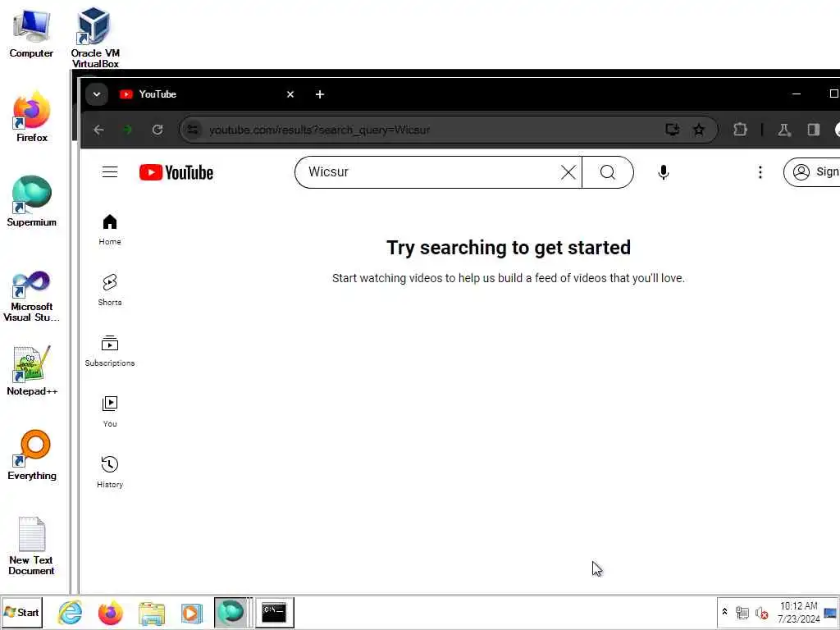Viewport: 840px width, 630px height.
Task: Select the Computer desktop icon
Action: pyautogui.click(x=31, y=33)
